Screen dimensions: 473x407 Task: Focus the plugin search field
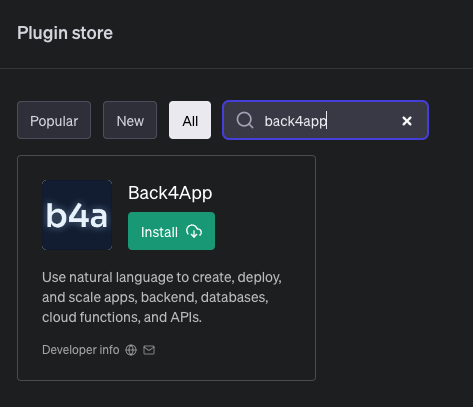(x=325, y=120)
